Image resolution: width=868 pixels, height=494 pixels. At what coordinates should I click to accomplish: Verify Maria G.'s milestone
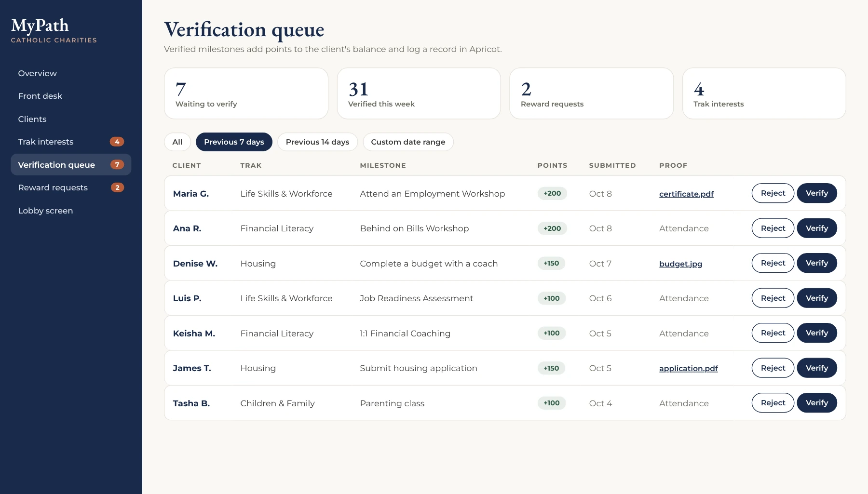[x=817, y=193]
